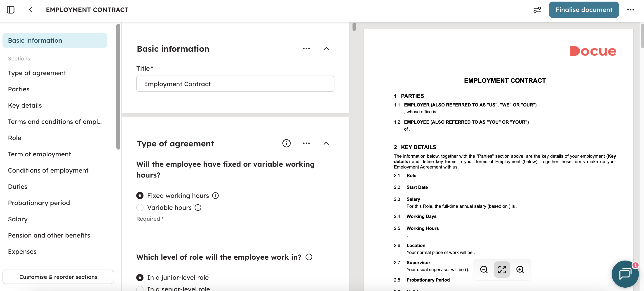Fit the document preview to screen
This screenshot has height=291, width=644.
[502, 270]
